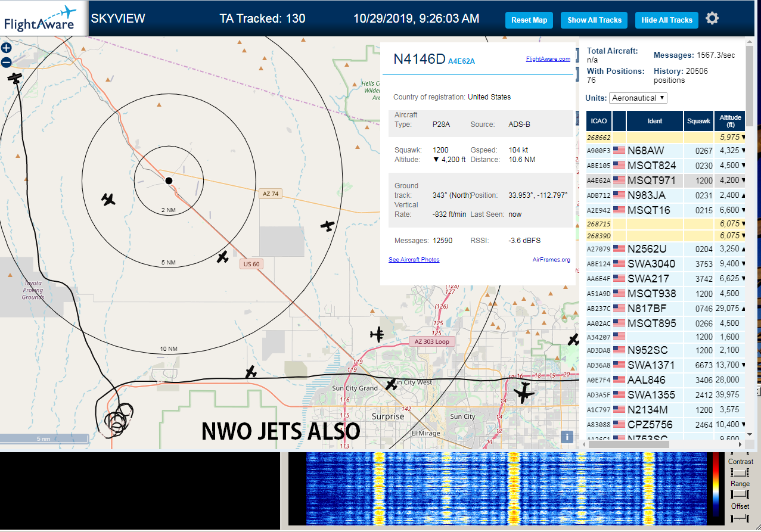Sort table by flag column header
This screenshot has height=532, width=761.
tap(619, 121)
